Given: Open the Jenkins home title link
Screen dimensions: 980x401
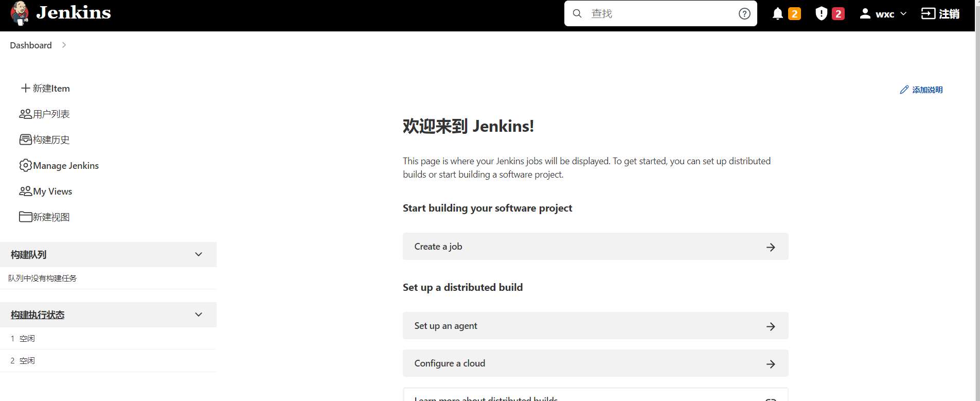Looking at the screenshot, I should click(74, 13).
